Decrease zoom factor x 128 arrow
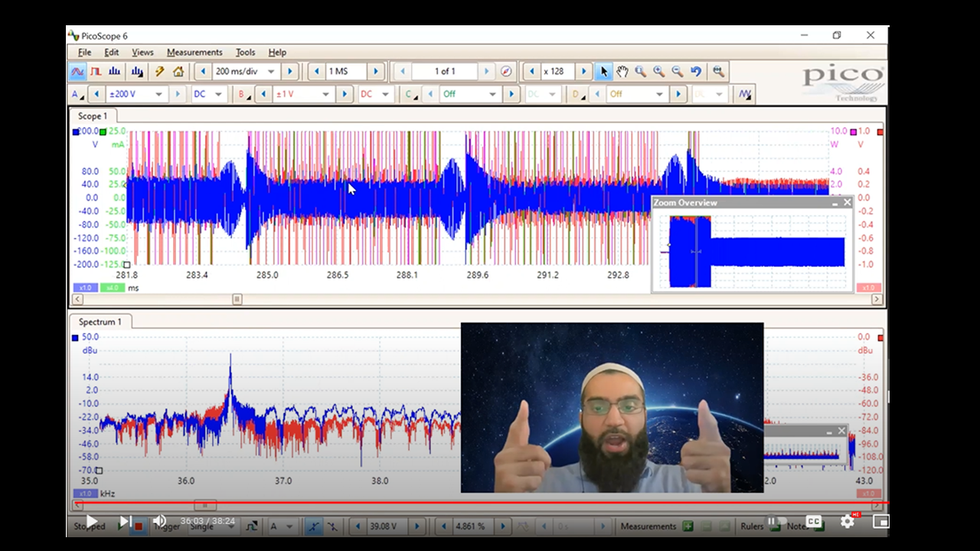The height and width of the screenshot is (551, 980). [x=533, y=71]
